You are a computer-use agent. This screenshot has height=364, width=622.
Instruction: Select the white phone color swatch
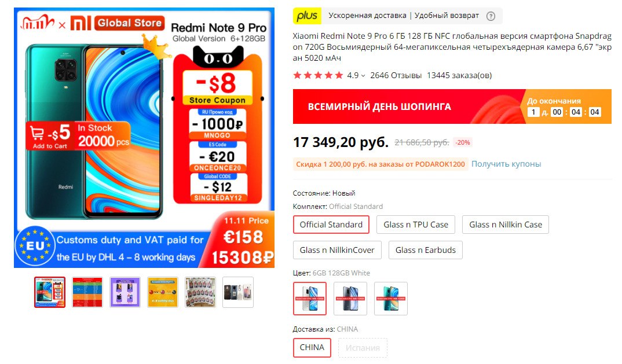pyautogui.click(x=310, y=299)
